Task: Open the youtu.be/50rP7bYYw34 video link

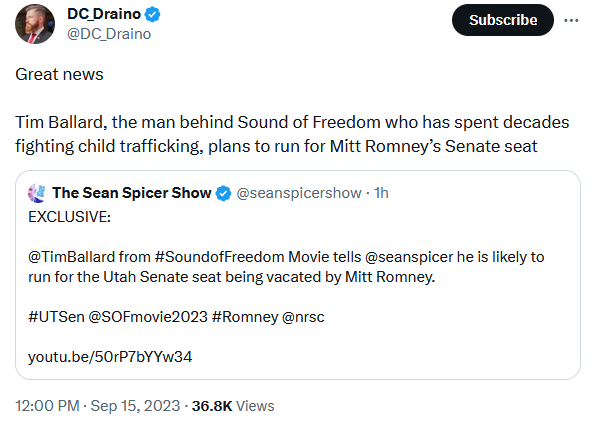Action: tap(110, 357)
